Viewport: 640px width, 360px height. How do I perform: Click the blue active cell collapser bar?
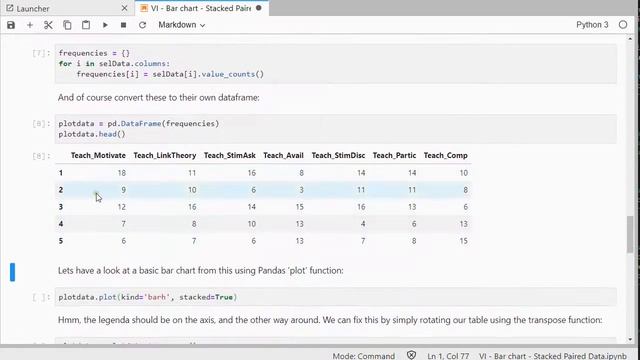coord(13,272)
